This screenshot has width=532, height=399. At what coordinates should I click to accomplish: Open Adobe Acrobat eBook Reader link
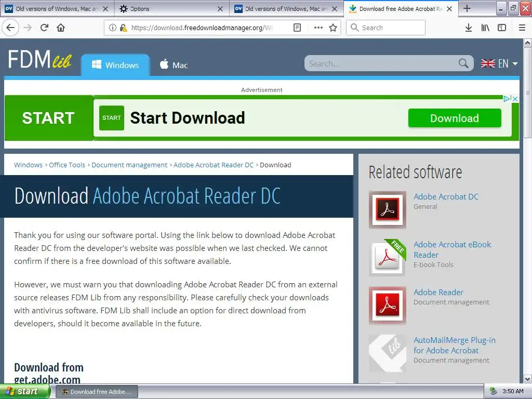coord(453,250)
